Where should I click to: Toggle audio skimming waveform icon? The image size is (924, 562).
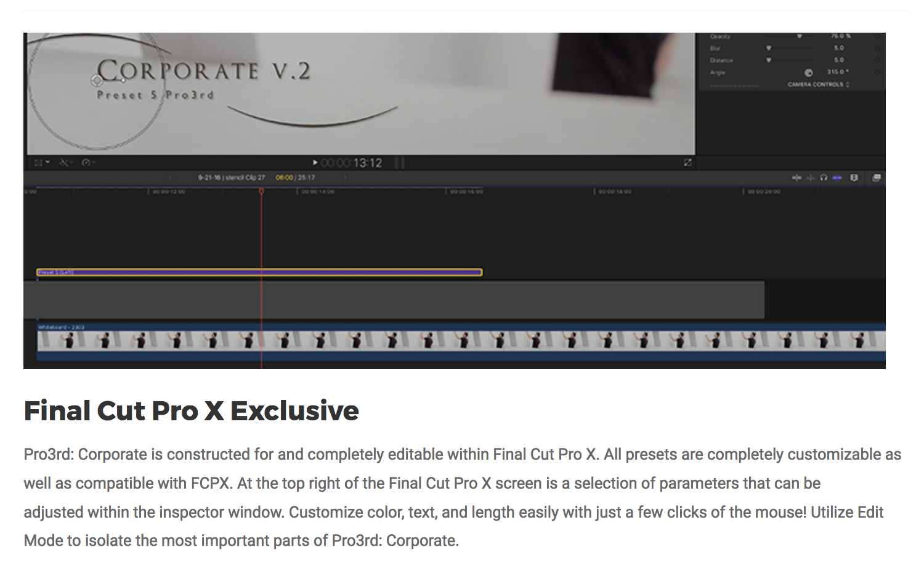coord(810,177)
